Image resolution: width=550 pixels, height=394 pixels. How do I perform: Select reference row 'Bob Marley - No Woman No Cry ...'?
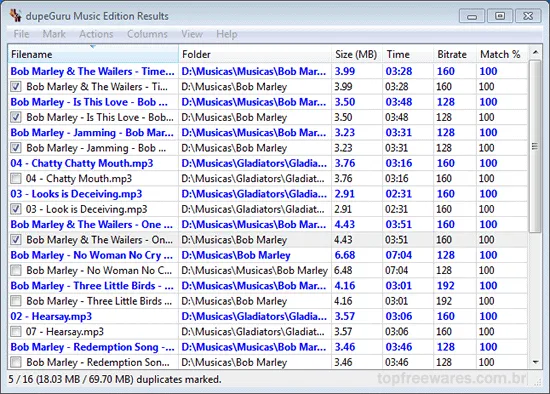[x=268, y=255]
